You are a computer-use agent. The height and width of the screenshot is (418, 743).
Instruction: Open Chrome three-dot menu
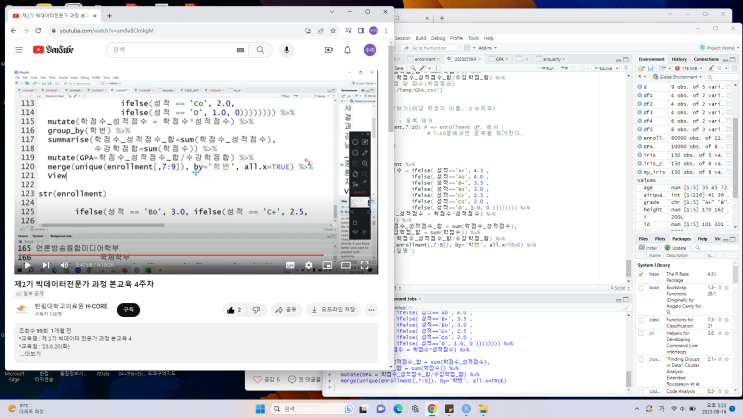(386, 30)
